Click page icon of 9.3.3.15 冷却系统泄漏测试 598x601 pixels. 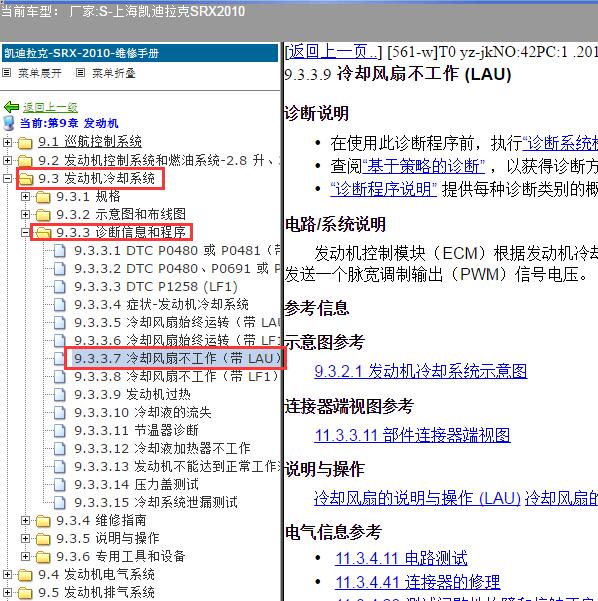(x=59, y=502)
